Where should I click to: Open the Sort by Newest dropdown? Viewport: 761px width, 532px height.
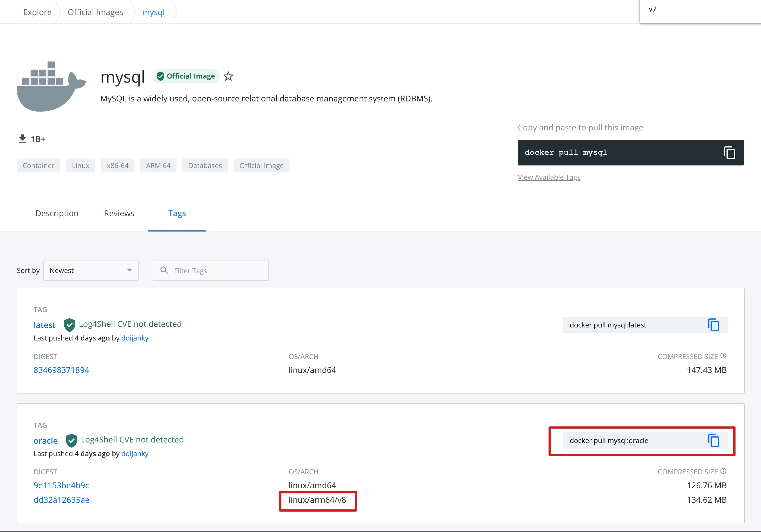pyautogui.click(x=91, y=270)
